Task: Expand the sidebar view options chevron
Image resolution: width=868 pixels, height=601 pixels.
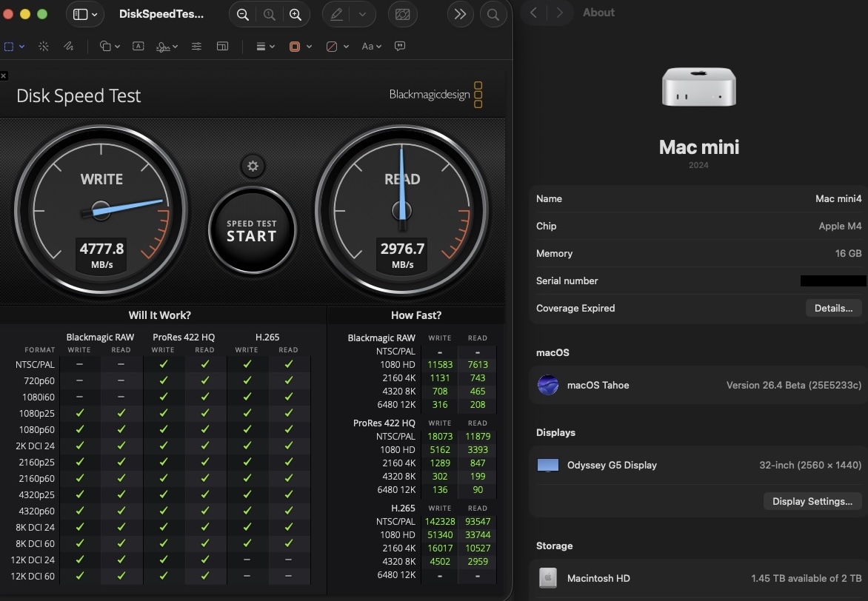Action: [95, 14]
